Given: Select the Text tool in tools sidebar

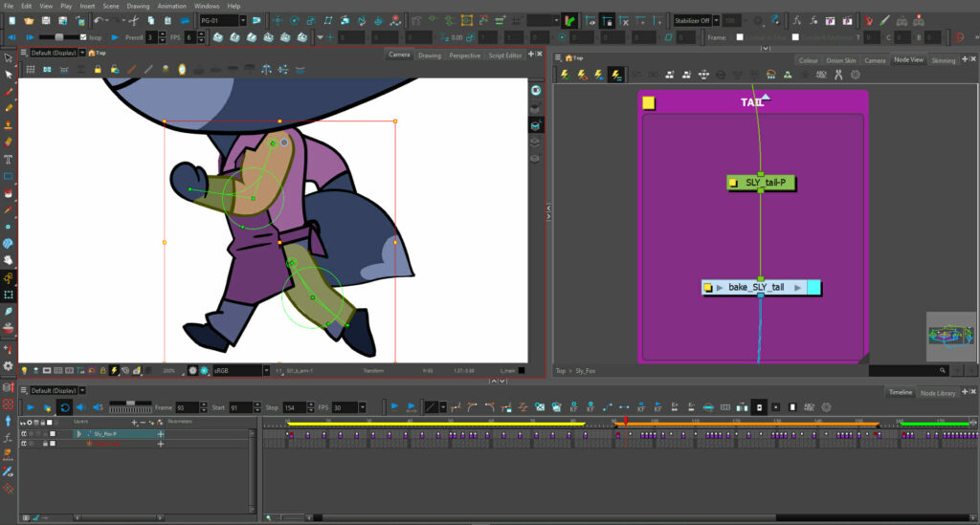Looking at the screenshot, I should pyautogui.click(x=8, y=159).
